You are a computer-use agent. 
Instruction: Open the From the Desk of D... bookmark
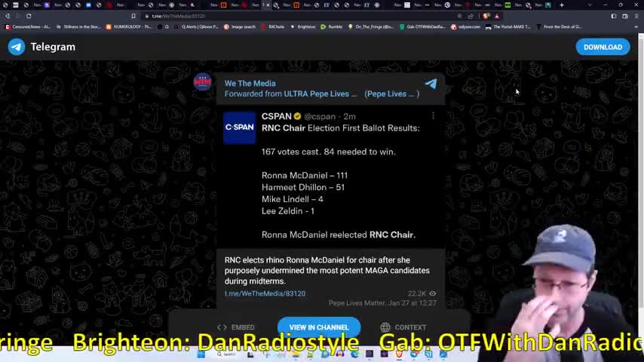click(559, 26)
